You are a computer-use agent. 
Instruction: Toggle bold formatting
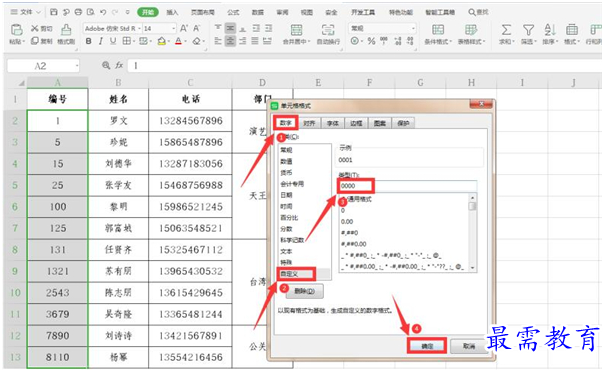(89, 41)
